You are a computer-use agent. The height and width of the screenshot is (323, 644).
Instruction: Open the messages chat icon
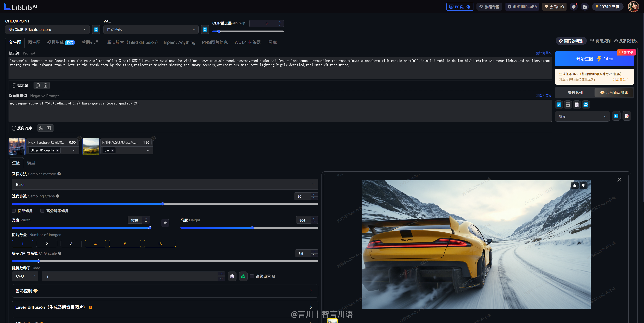(x=574, y=7)
